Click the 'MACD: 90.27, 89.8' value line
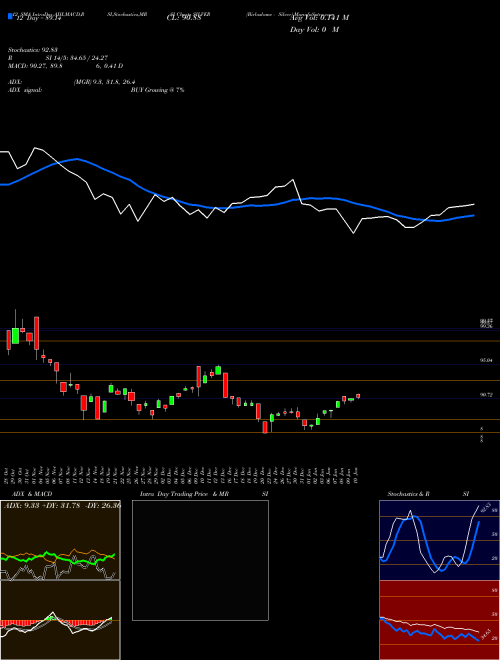The height and width of the screenshot is (660, 500). click(x=35, y=66)
